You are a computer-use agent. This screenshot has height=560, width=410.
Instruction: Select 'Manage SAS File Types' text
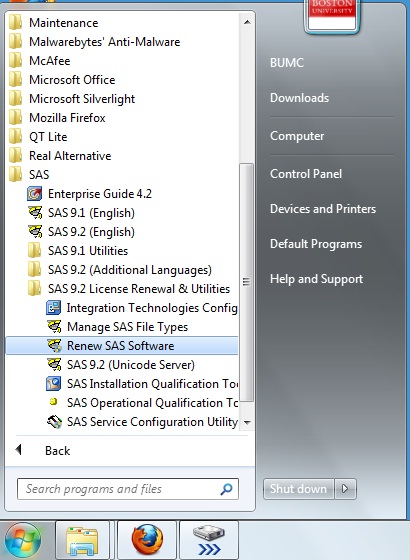(128, 327)
